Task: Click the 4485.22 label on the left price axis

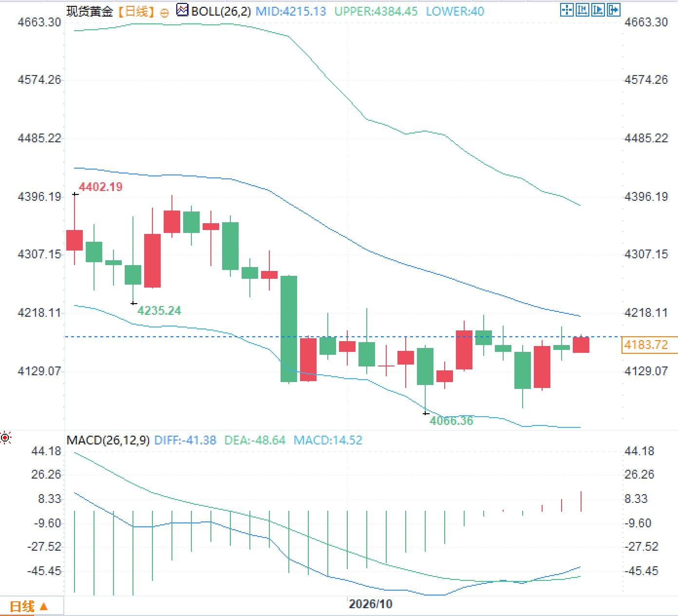Action: (x=39, y=138)
